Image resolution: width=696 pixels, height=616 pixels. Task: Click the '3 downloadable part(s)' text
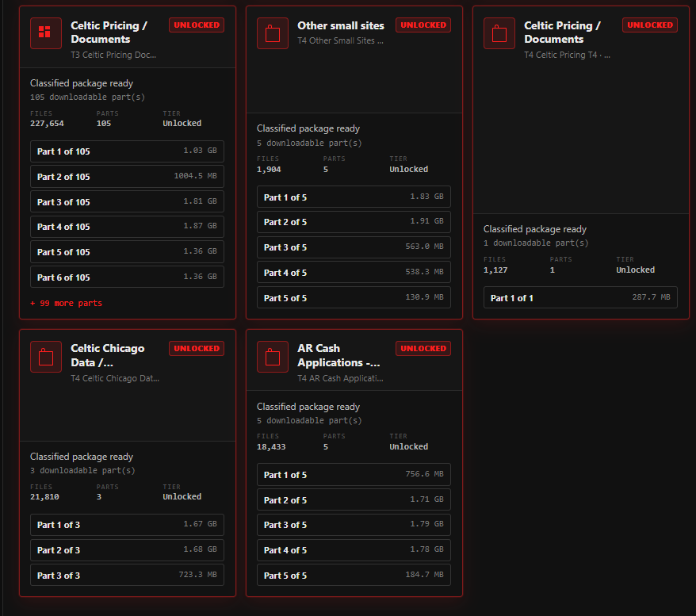coord(82,470)
